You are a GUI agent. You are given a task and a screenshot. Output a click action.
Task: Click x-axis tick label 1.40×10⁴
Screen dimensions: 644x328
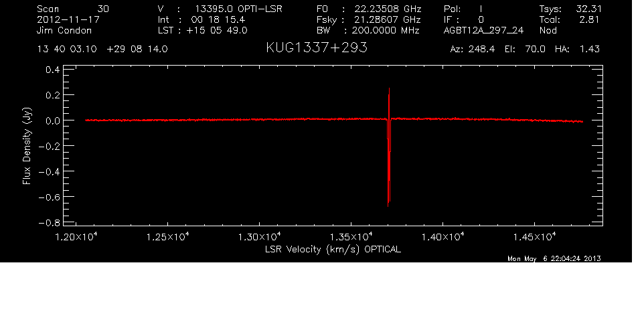coord(443,237)
